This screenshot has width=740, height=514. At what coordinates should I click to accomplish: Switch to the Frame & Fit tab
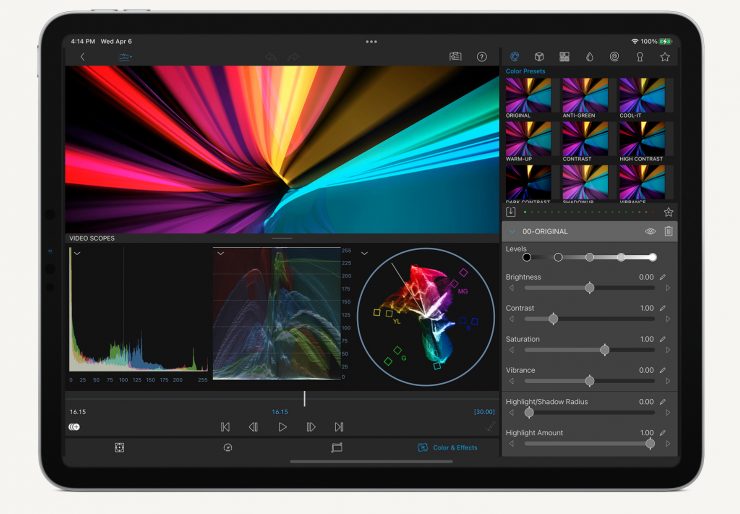(x=337, y=448)
